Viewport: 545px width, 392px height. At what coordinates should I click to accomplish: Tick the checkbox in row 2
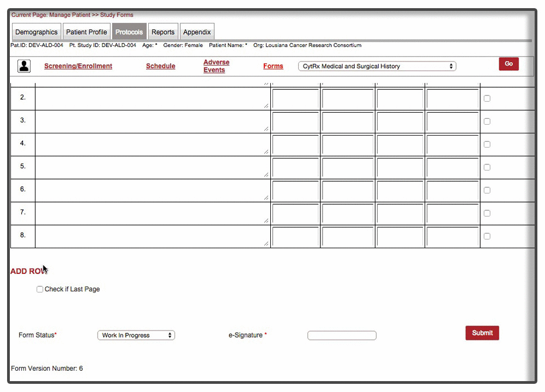pos(487,99)
